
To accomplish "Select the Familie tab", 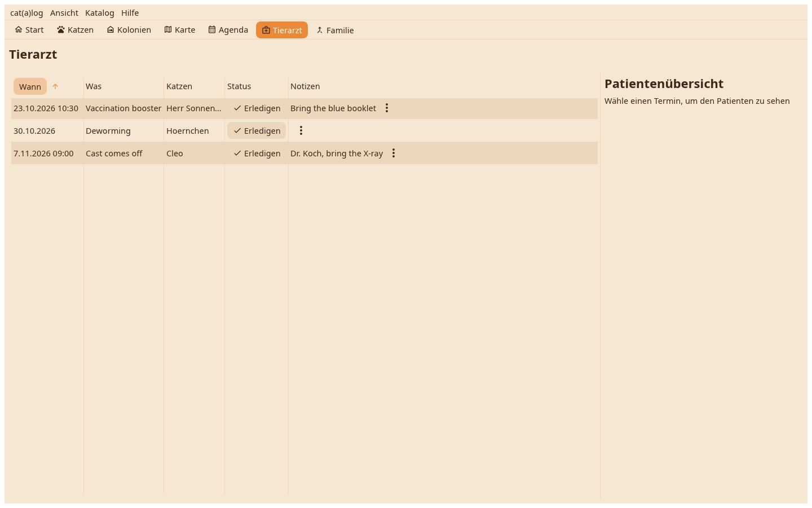I will [335, 30].
